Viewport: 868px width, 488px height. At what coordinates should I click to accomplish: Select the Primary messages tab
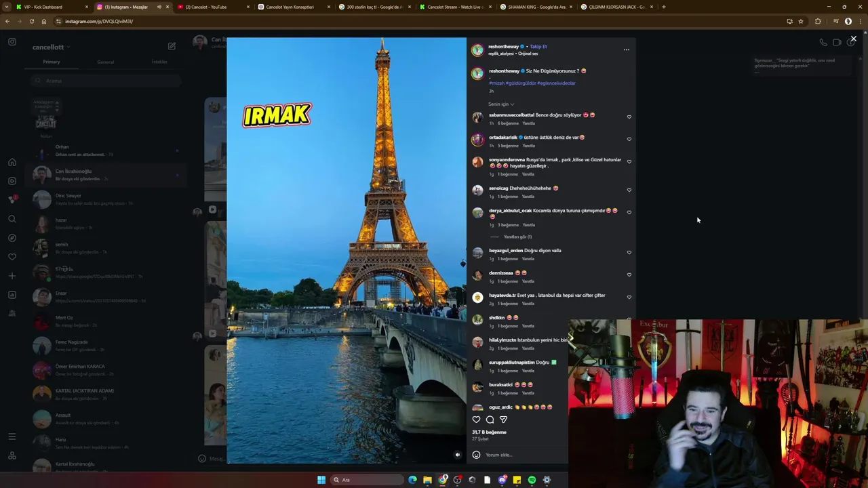52,62
